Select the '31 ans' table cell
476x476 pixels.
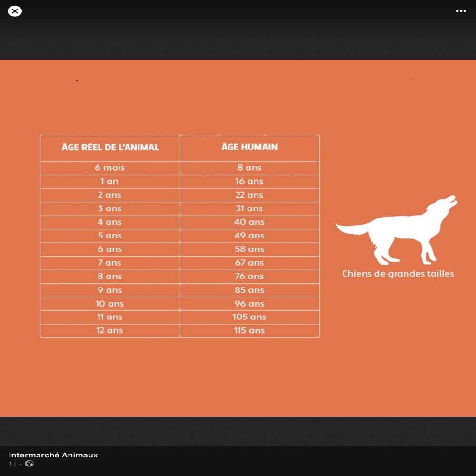[x=250, y=209]
